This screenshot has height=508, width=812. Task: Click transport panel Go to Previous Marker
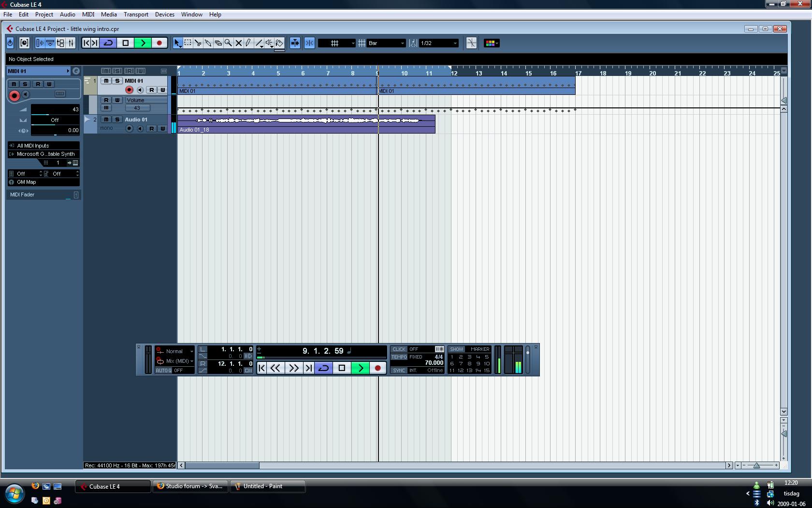coord(262,368)
